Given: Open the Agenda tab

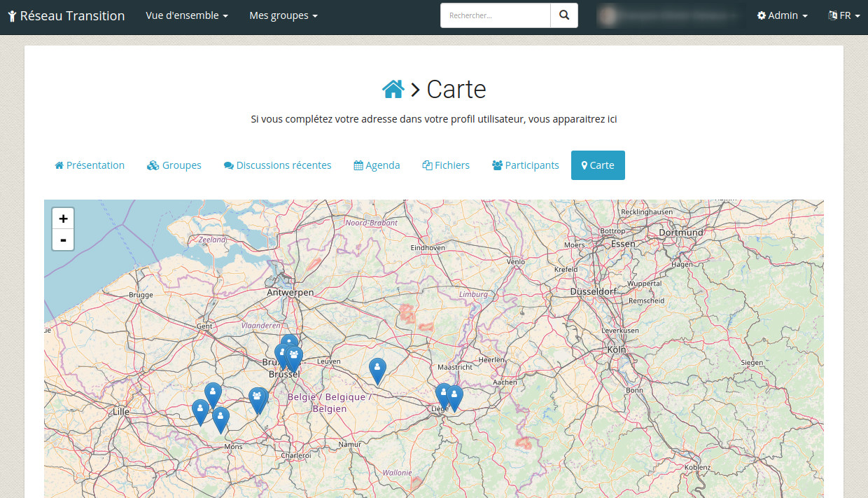Looking at the screenshot, I should pos(377,165).
